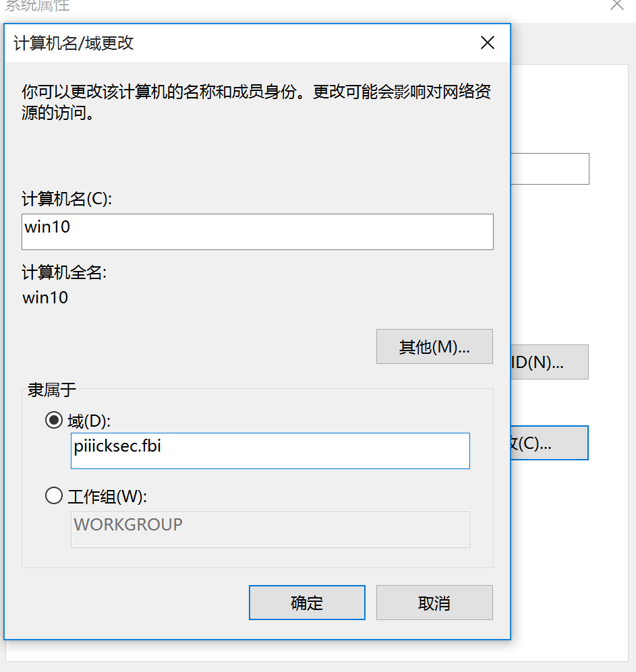Click the 隶属于 group box heading

point(52,390)
